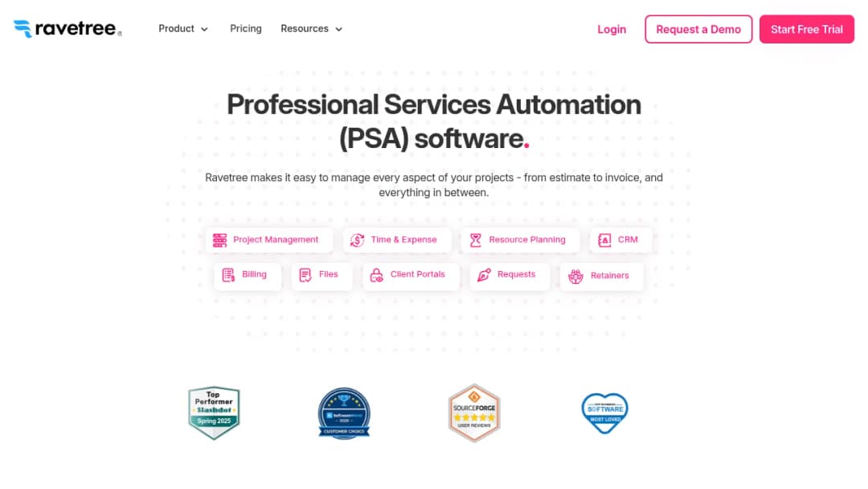Open the Billing feature link
The height and width of the screenshot is (489, 868).
tap(248, 275)
